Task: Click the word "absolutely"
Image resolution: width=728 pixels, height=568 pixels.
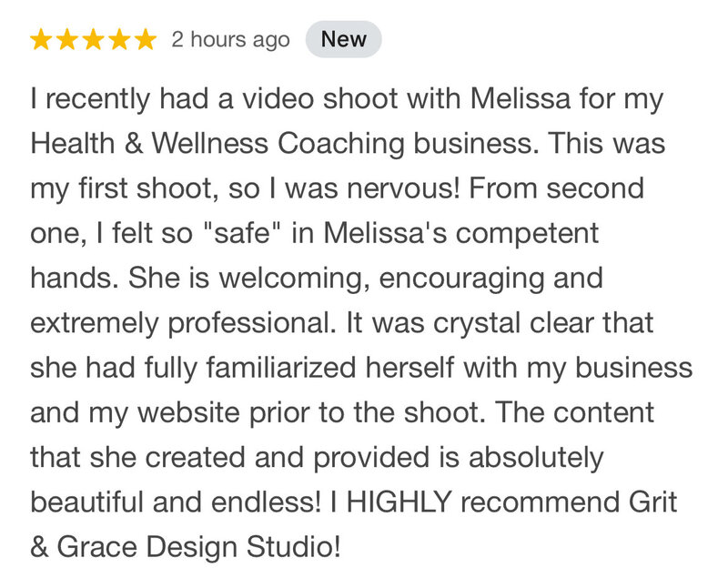Action: coord(536,458)
